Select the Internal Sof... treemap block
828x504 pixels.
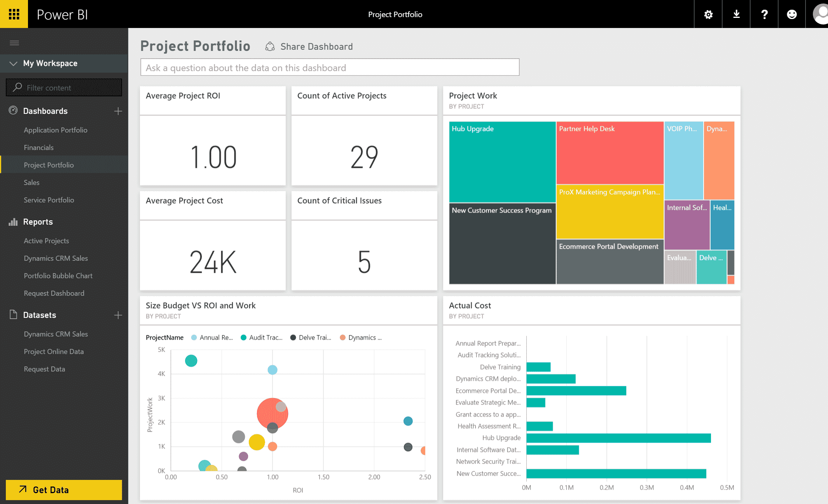point(687,225)
